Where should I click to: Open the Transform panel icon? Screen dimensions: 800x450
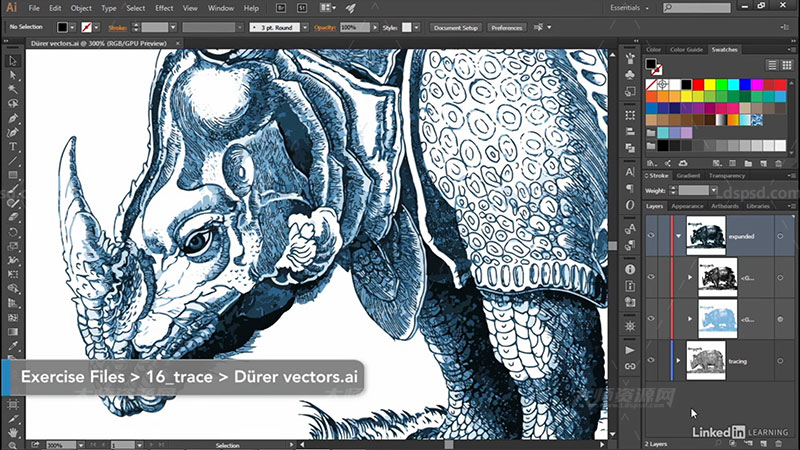pos(630,115)
